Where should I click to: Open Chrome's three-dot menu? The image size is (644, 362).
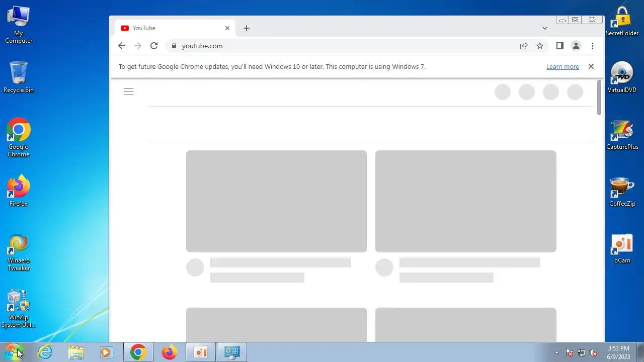(x=592, y=46)
